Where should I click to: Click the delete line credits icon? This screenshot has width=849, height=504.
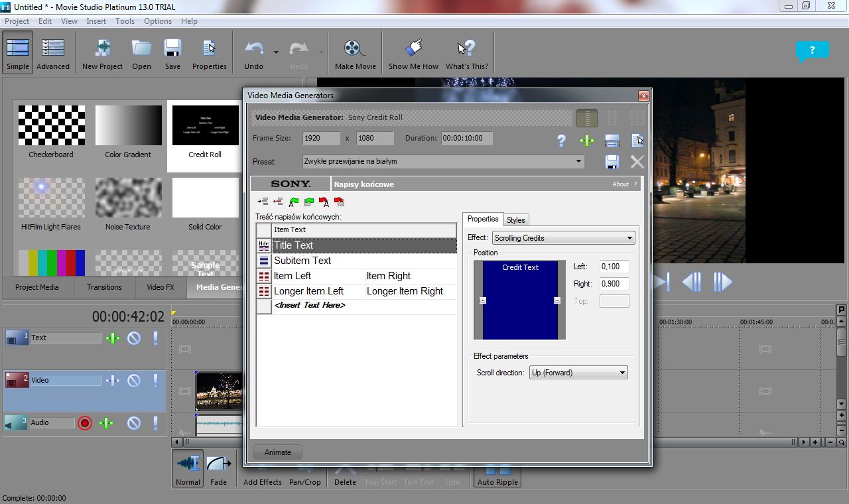point(278,202)
